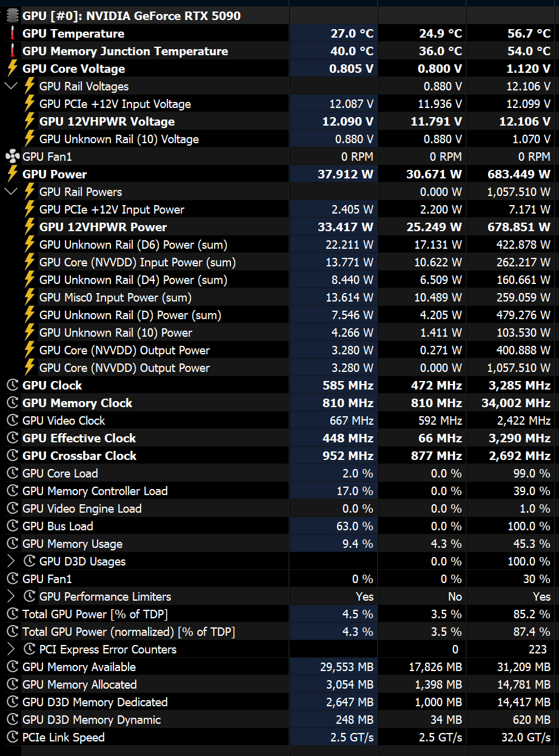Screen dimensions: 559x756
Task: Expand the GPU Performance Limiters group
Action: tap(11, 596)
